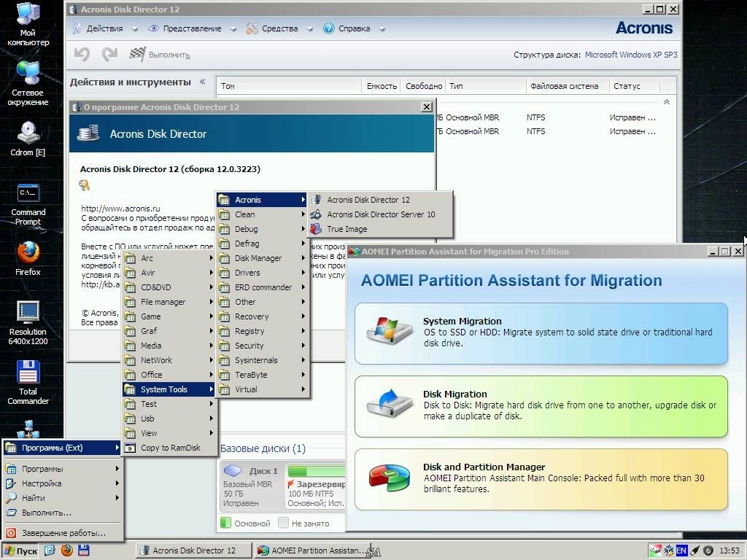
Task: Open the Clean submenu folder
Action: pyautogui.click(x=263, y=215)
